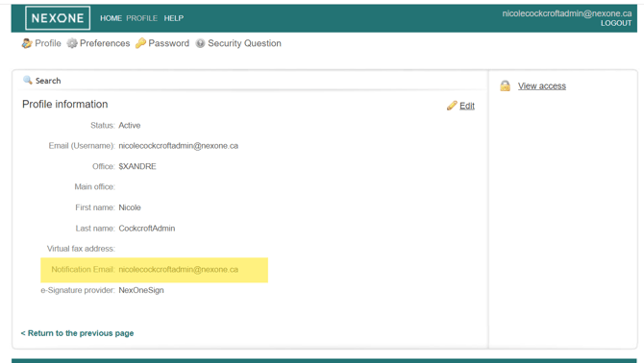644x363 pixels.
Task: Click the First name value Nicole
Action: pos(130,207)
